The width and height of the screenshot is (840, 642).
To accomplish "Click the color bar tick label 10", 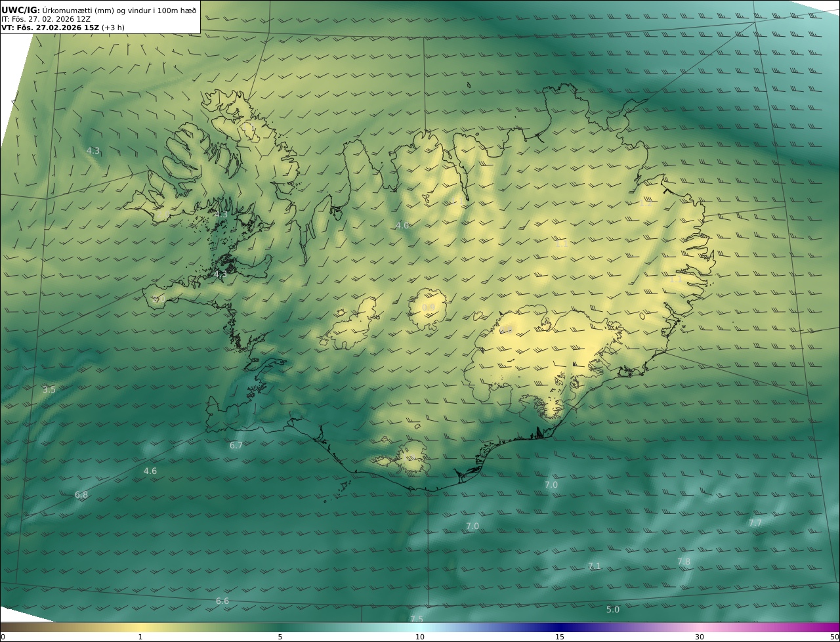I will point(420,637).
